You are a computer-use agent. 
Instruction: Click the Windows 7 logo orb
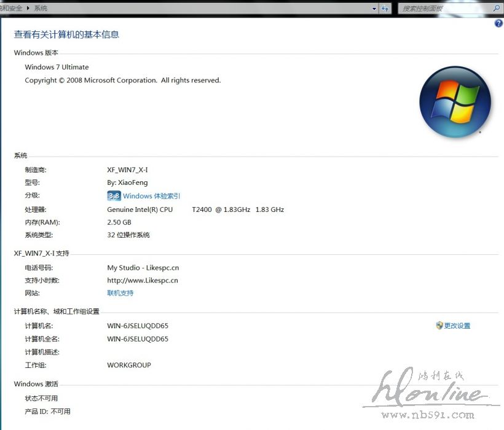tap(455, 101)
